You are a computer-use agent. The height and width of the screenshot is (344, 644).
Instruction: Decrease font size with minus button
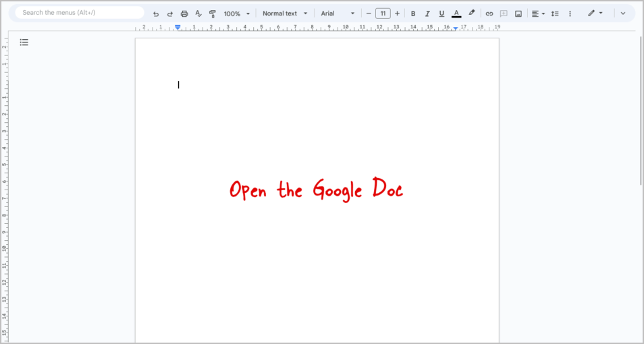tap(369, 13)
